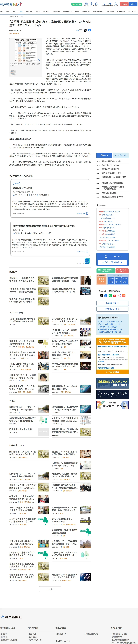Image resolution: width=138 pixels, height=644 pixels.
Task: Open the マイベストプロ神戸 orange footer bar
Action: tap(112, 372)
